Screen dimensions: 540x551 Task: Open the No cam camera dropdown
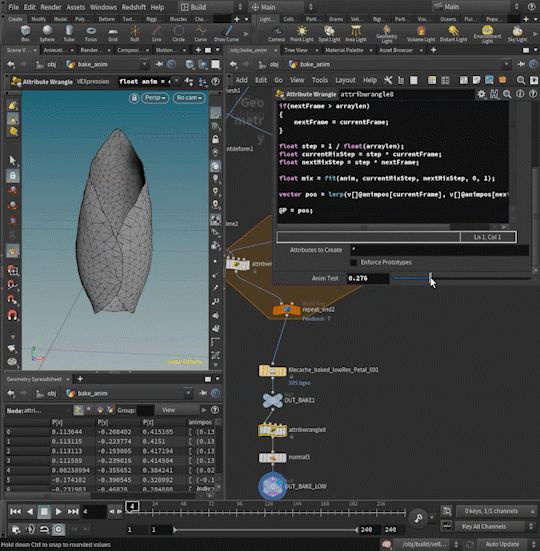click(189, 98)
